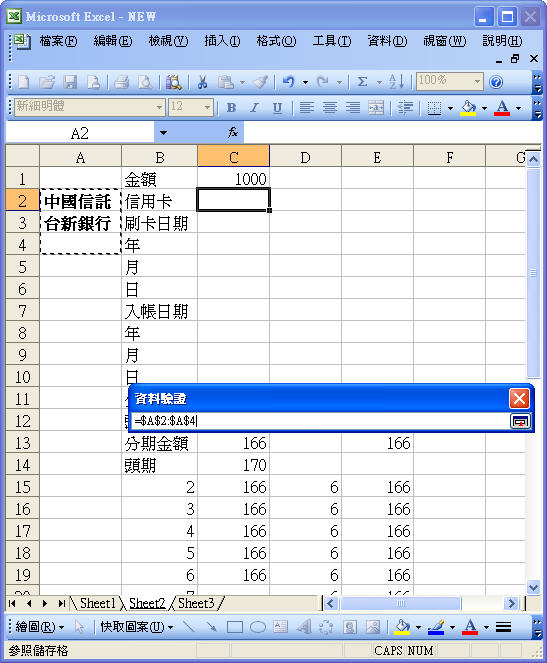Click the Select Objects pointer icon
The width and height of the screenshot is (547, 663).
pos(79,627)
